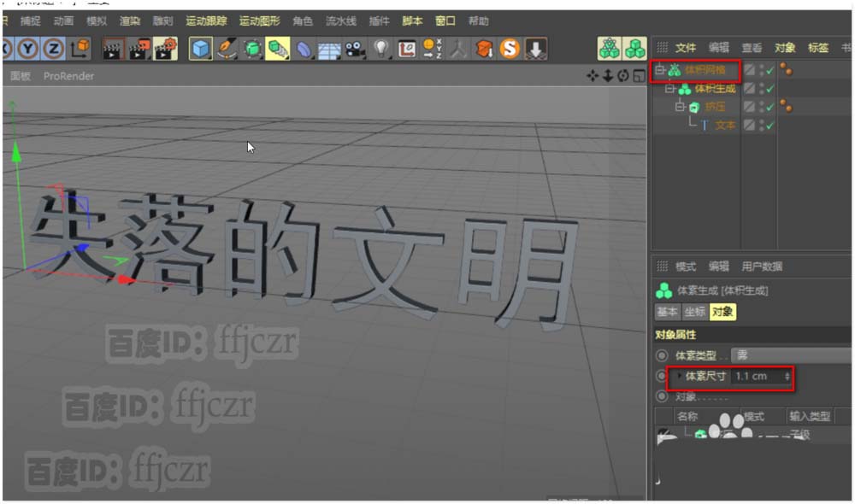This screenshot has height=504, width=855.
Task: Click the 基本 tab button
Action: [667, 312]
